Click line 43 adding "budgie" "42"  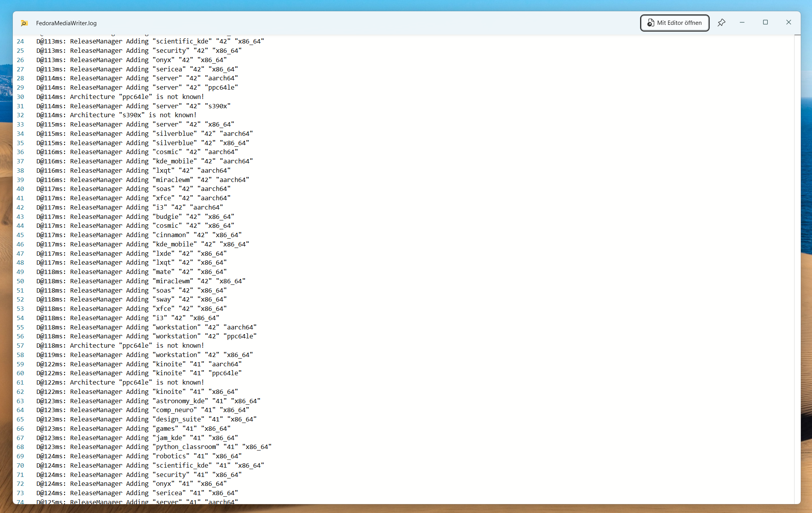point(135,217)
